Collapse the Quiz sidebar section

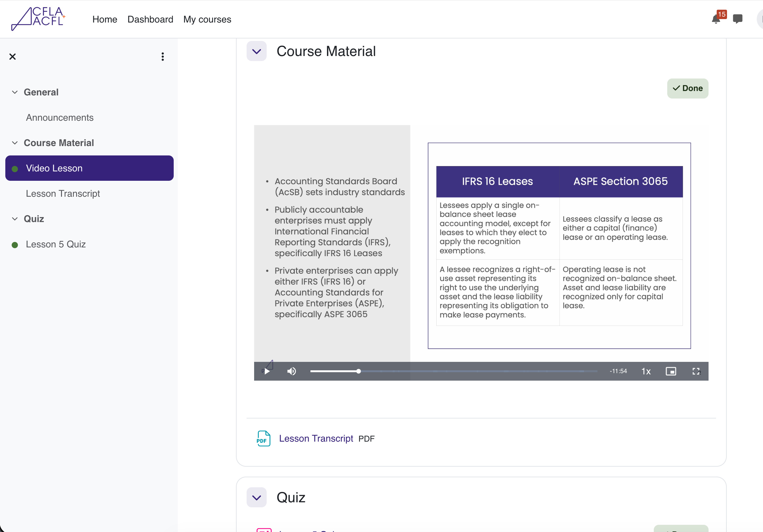click(x=15, y=219)
